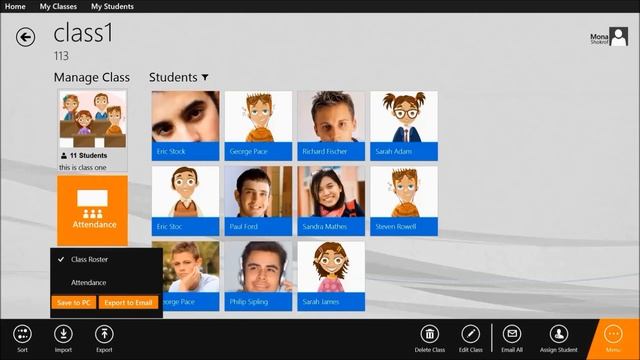Open Mona's user profile avatar
This screenshot has height=360, width=640.
click(x=618, y=37)
